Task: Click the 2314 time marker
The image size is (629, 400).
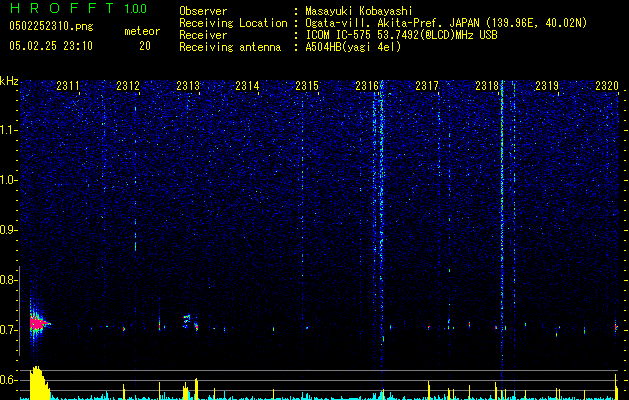Action: click(x=247, y=85)
